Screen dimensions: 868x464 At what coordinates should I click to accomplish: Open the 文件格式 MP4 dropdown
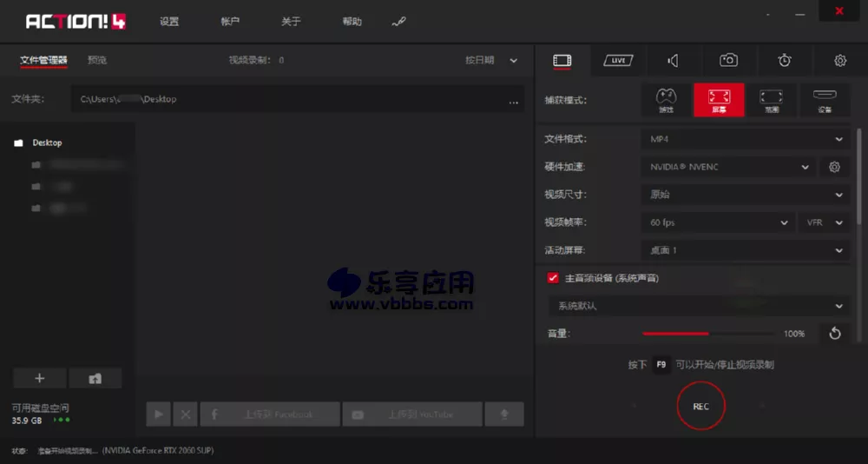pos(745,139)
